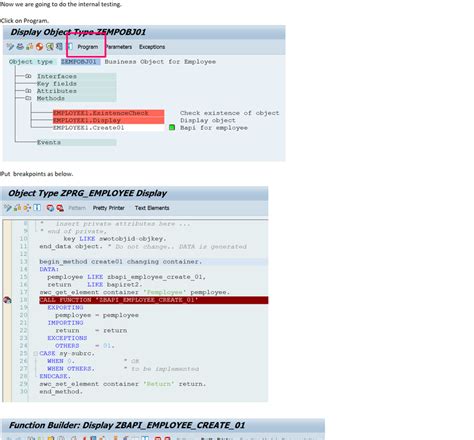Select the Key fields tree entry
Image resolution: width=474 pixels, height=440 pixels.
57,84
